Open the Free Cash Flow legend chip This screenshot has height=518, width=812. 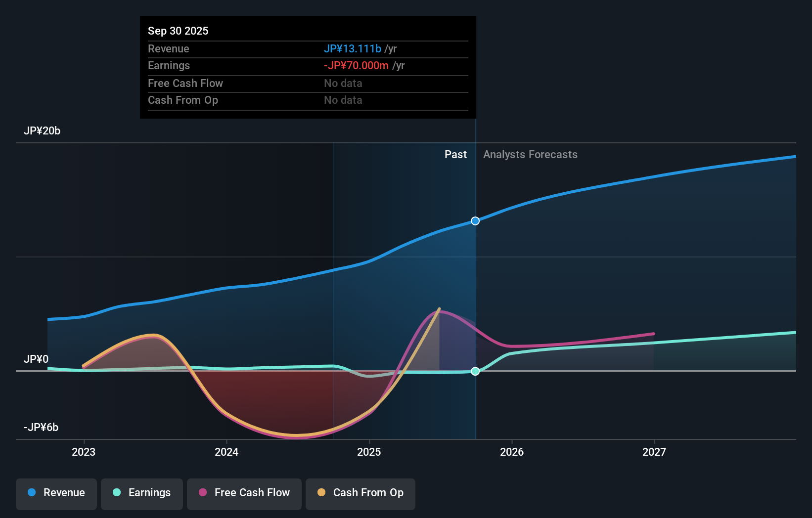tap(244, 493)
